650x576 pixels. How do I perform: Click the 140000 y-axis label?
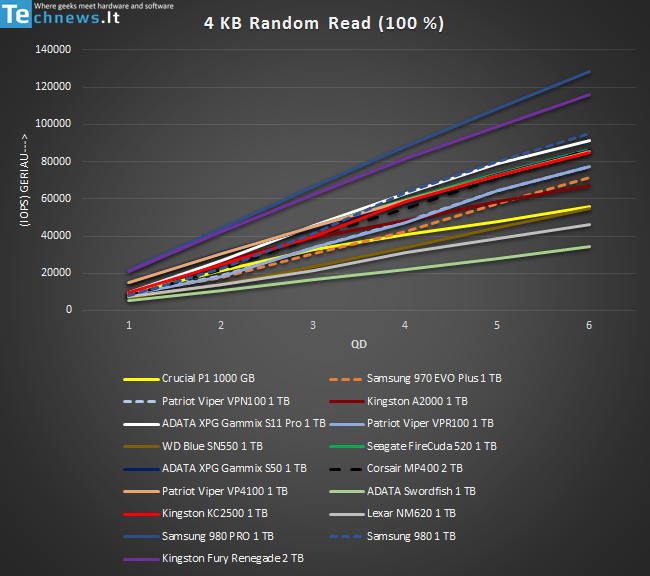pyautogui.click(x=53, y=49)
